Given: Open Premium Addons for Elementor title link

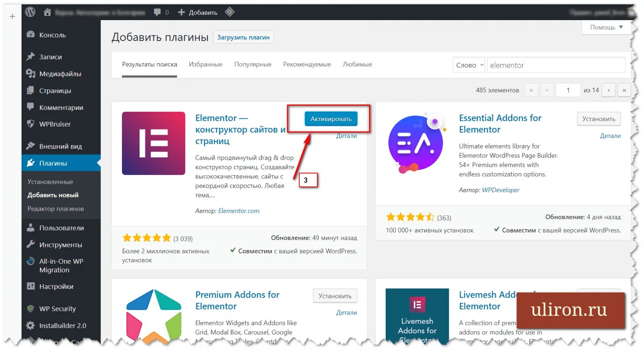Looking at the screenshot, I should point(237,300).
